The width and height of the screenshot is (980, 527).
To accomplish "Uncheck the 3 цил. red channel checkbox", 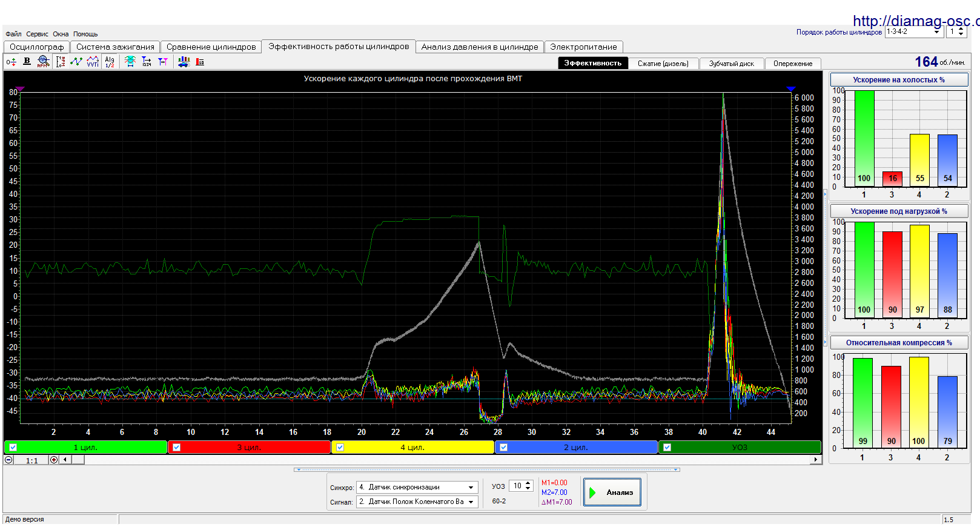I will 176,448.
